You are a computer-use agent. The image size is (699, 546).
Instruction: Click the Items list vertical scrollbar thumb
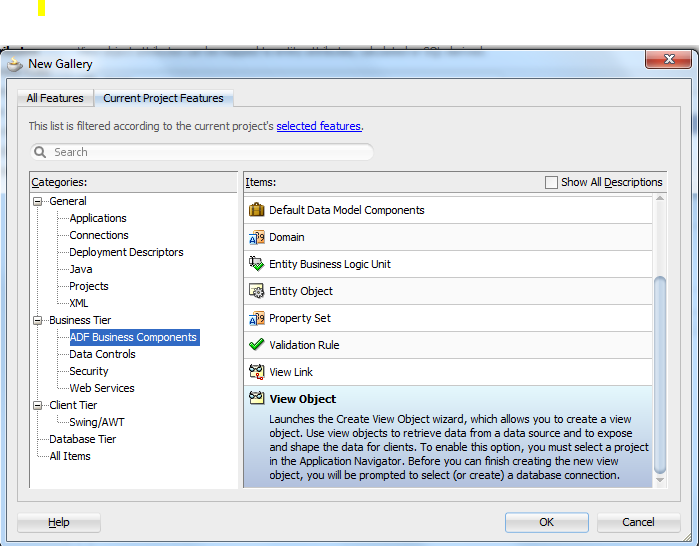coord(660,374)
